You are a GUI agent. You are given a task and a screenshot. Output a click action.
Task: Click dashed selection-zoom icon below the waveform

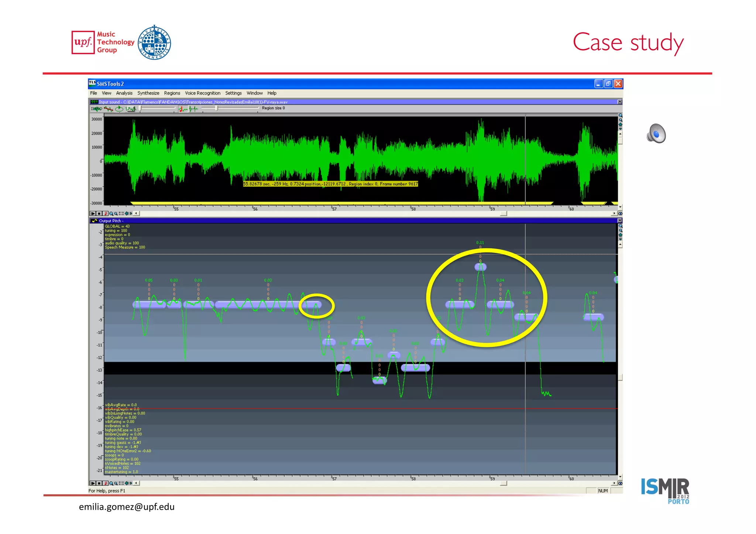tap(121, 213)
